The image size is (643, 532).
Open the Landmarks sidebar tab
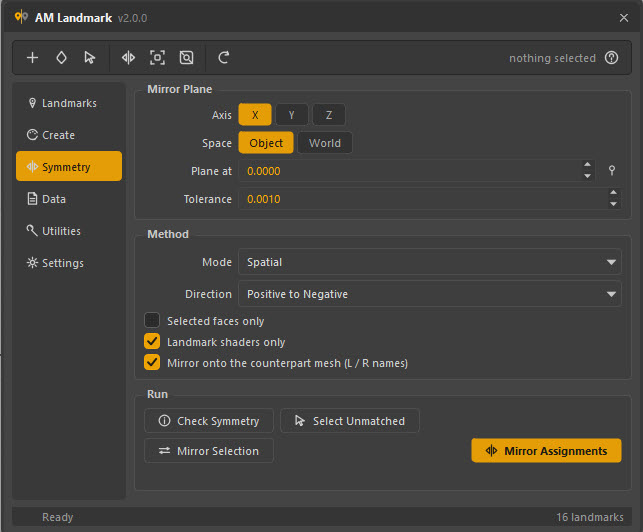tap(69, 103)
